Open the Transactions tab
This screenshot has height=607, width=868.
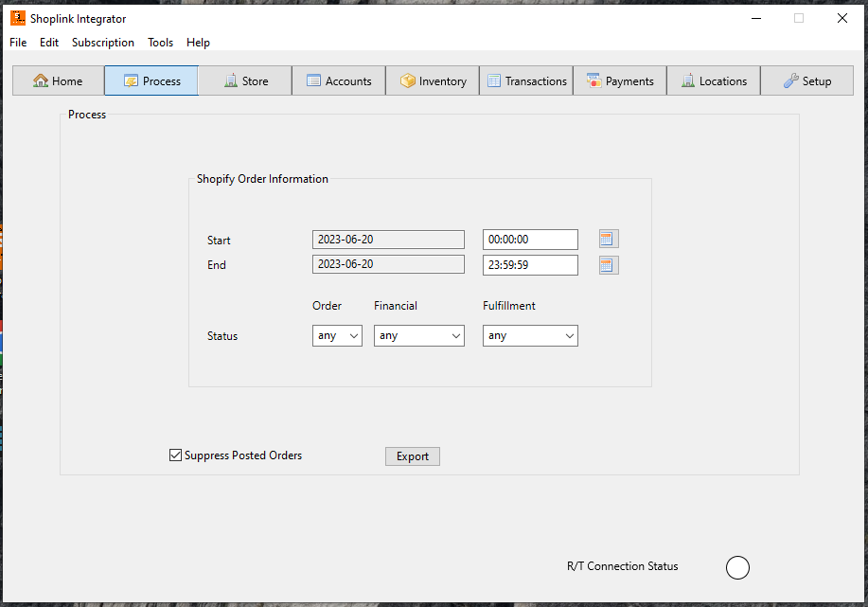pos(526,80)
